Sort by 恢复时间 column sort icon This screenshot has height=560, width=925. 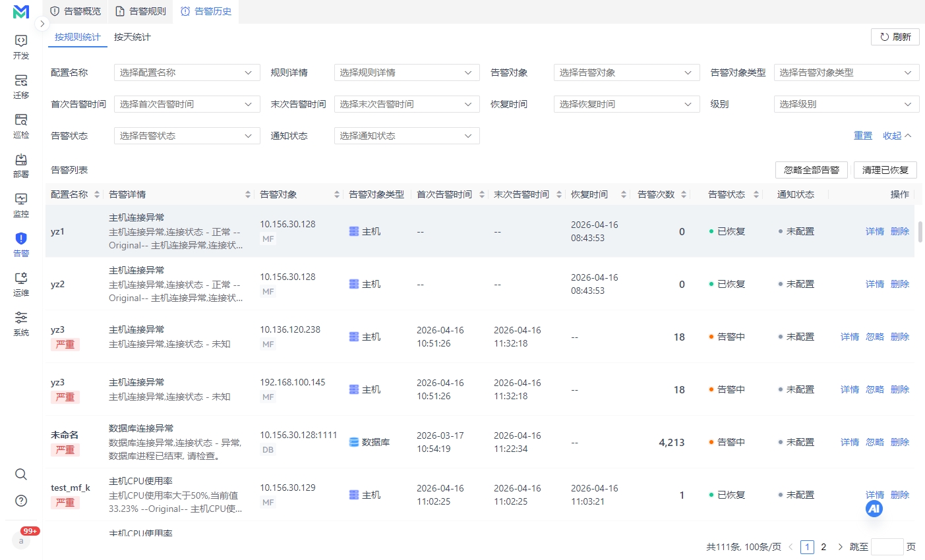pos(623,194)
